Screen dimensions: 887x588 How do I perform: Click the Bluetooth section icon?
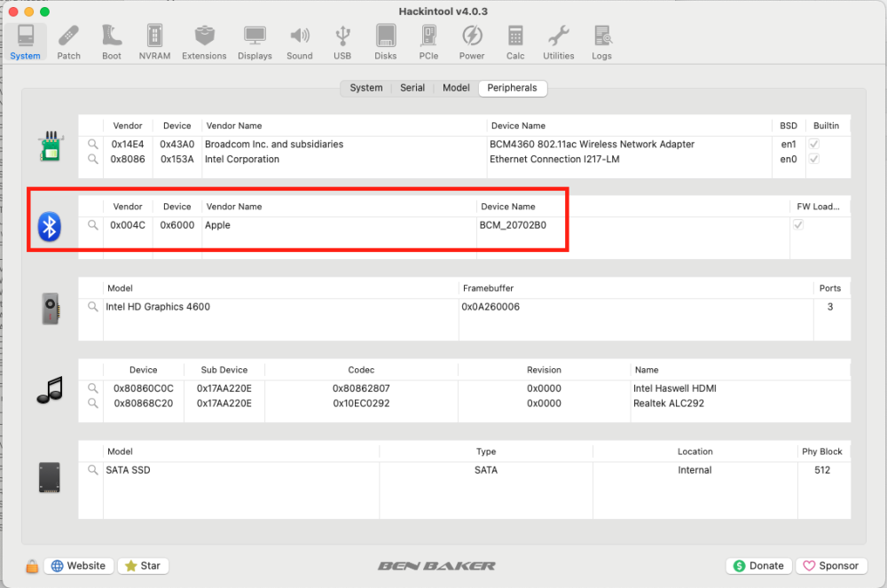pos(49,227)
